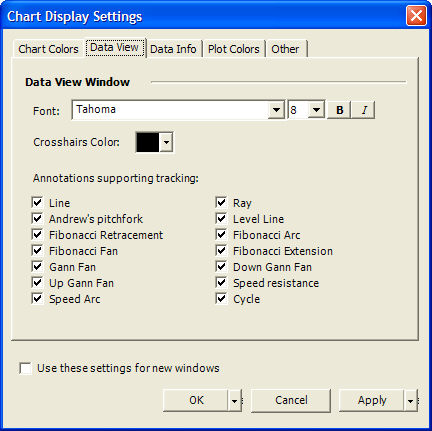Click the Cancel button

[x=291, y=400]
